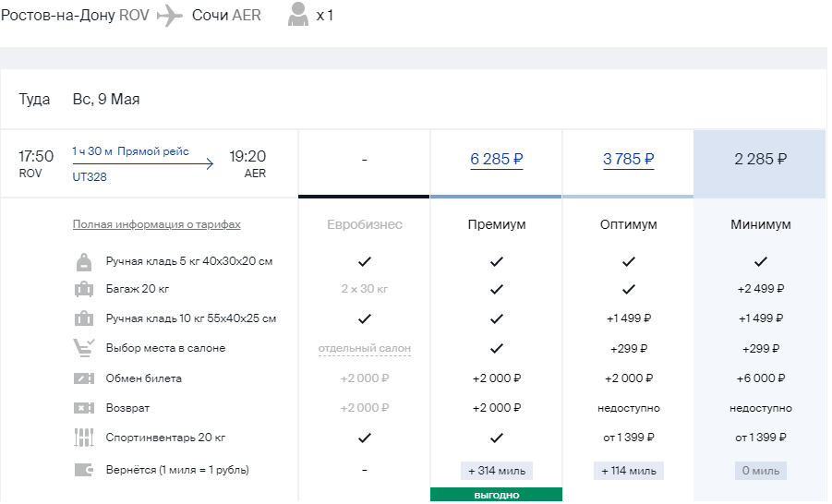Click the Оптимум column header

pyautogui.click(x=628, y=224)
